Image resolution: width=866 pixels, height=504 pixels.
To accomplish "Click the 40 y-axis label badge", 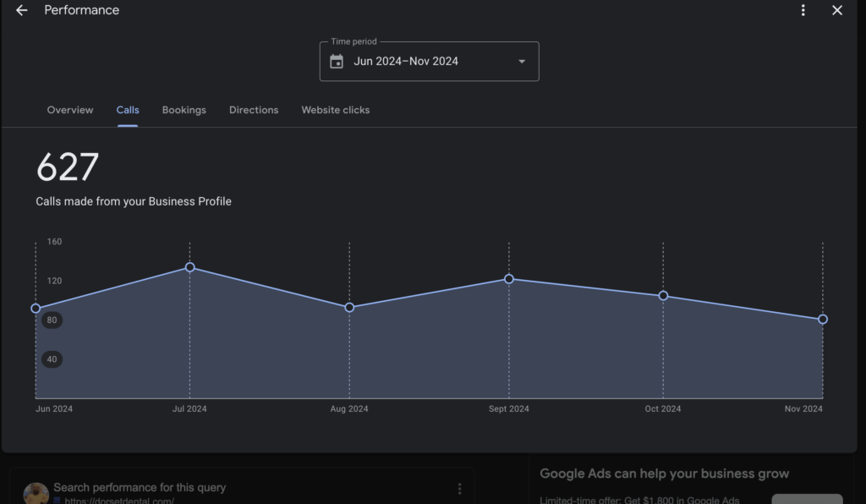I will [52, 359].
